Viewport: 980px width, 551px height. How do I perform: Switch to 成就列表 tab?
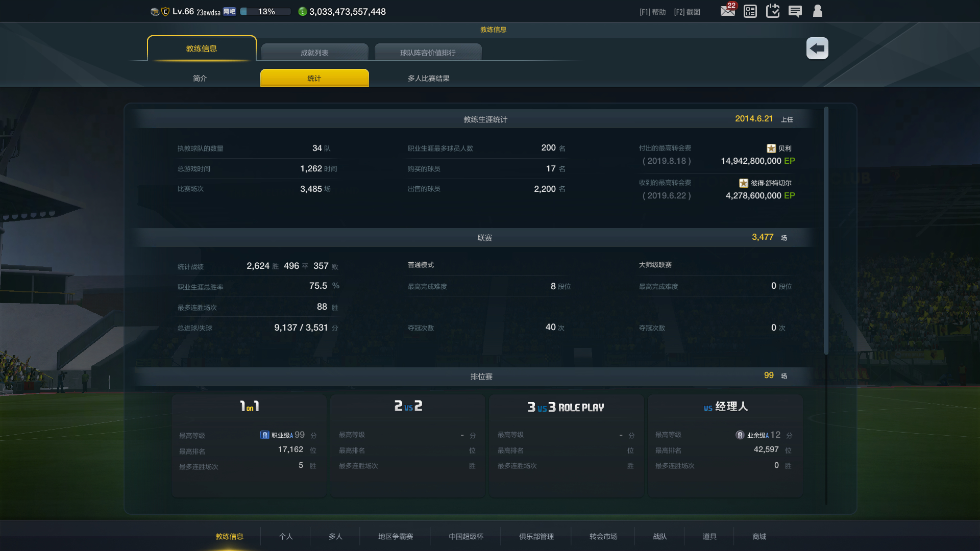pos(314,53)
